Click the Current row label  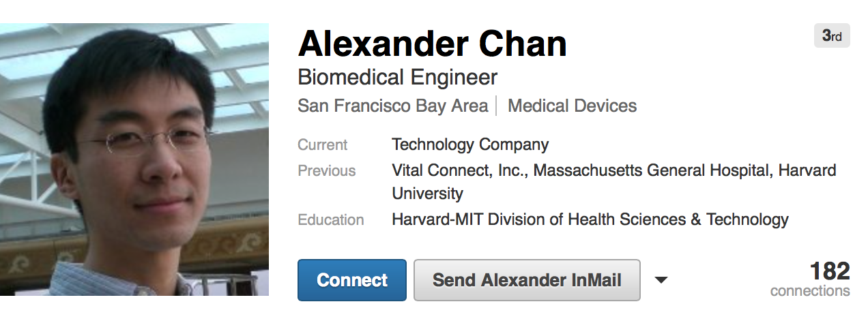point(322,145)
